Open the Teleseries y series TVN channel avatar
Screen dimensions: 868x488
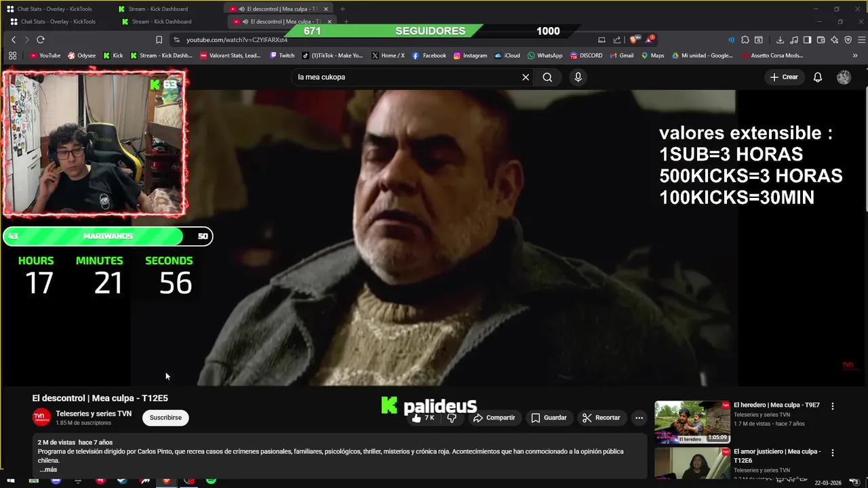coord(41,418)
